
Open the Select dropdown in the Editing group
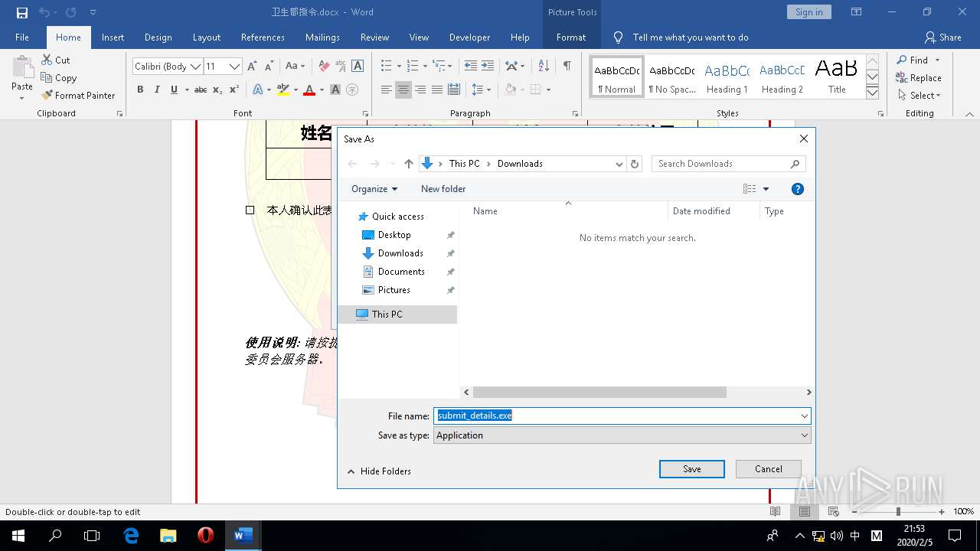click(919, 95)
